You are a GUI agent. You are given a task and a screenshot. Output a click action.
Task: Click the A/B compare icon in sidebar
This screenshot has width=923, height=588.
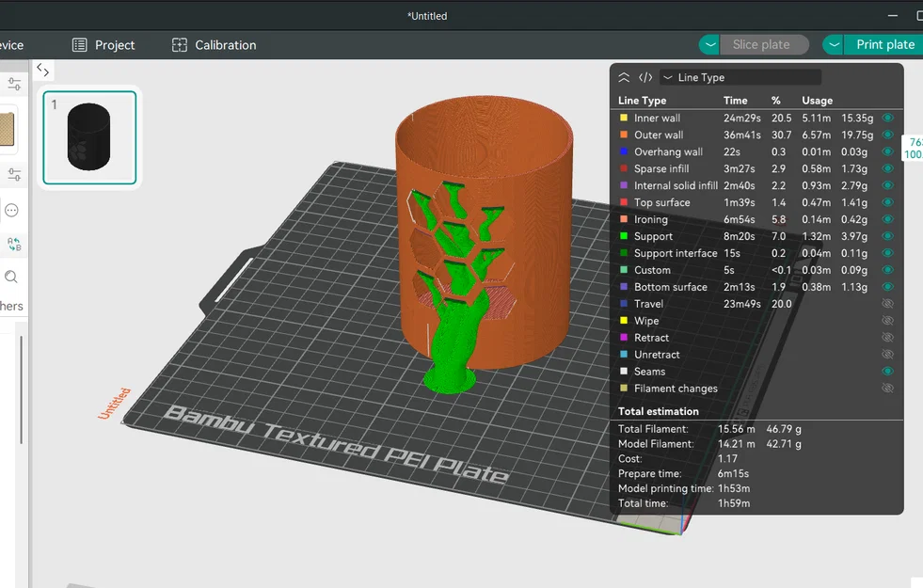pos(14,244)
